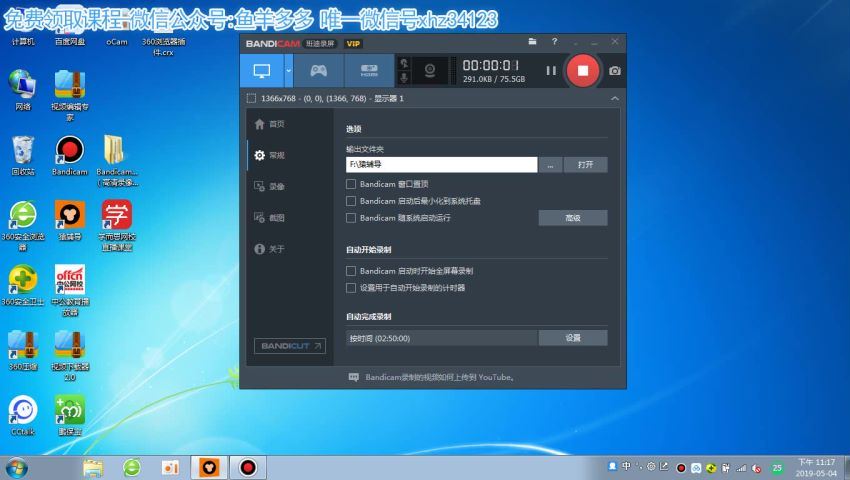Open the output folder icon in title bar

532,42
